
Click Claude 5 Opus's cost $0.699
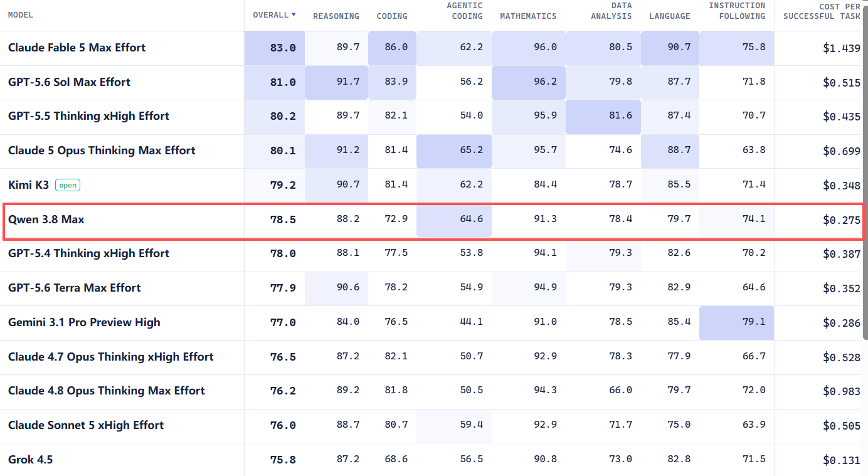coord(842,151)
